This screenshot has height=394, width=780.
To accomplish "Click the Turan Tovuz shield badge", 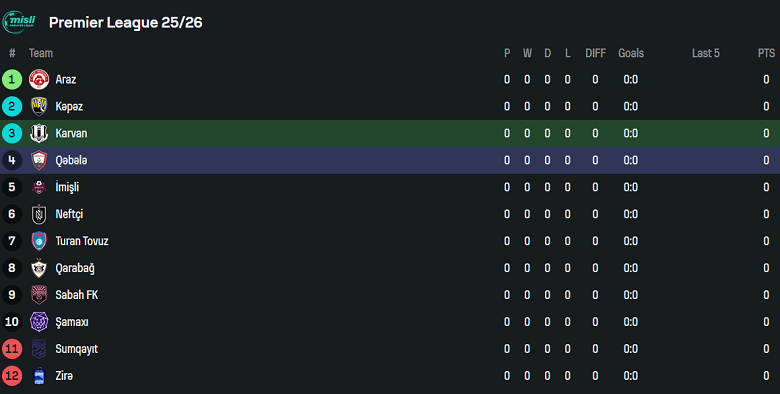I will click(x=39, y=241).
